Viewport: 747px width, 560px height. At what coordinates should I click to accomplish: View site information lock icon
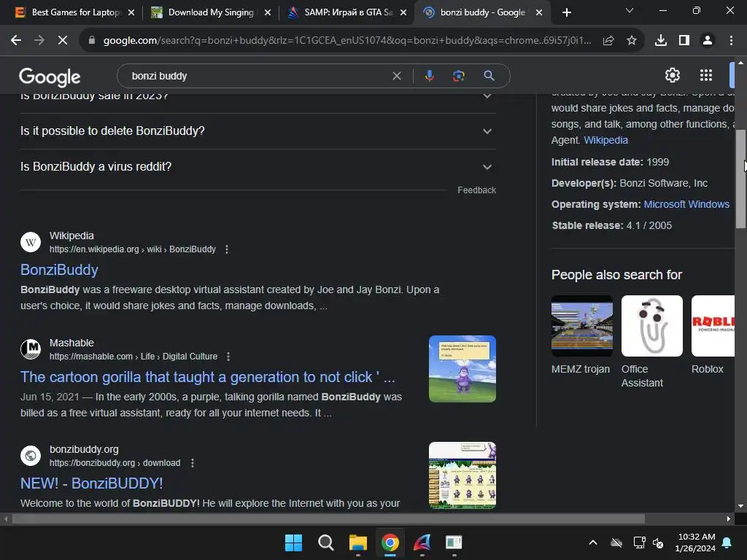tap(91, 41)
